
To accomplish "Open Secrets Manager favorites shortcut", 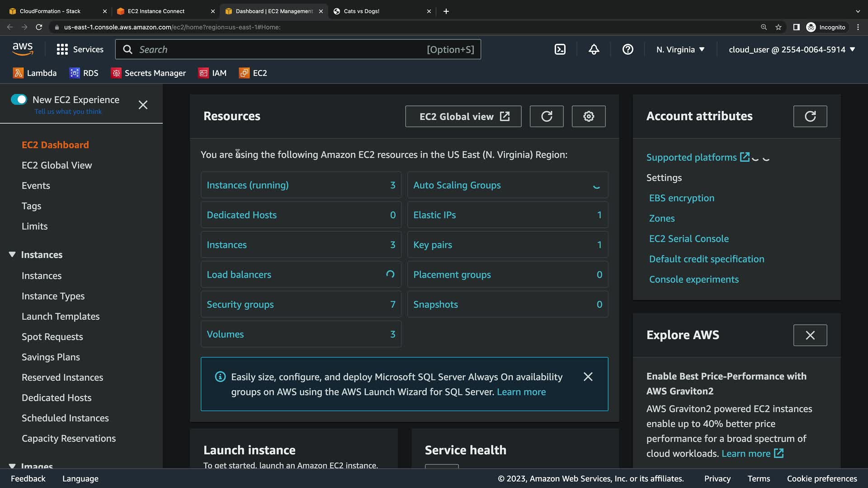I will tap(148, 73).
